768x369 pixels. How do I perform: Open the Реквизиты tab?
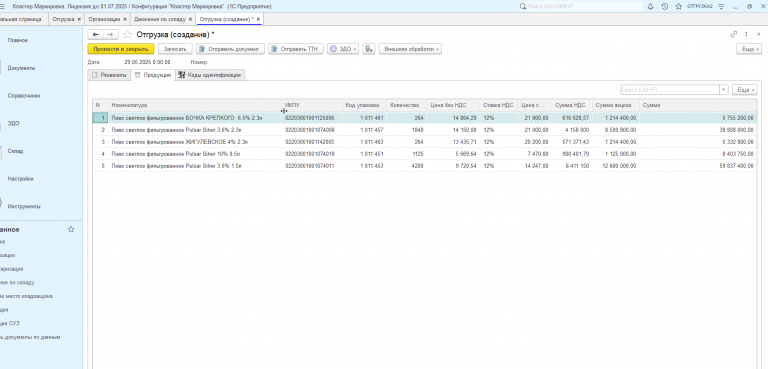tap(109, 75)
